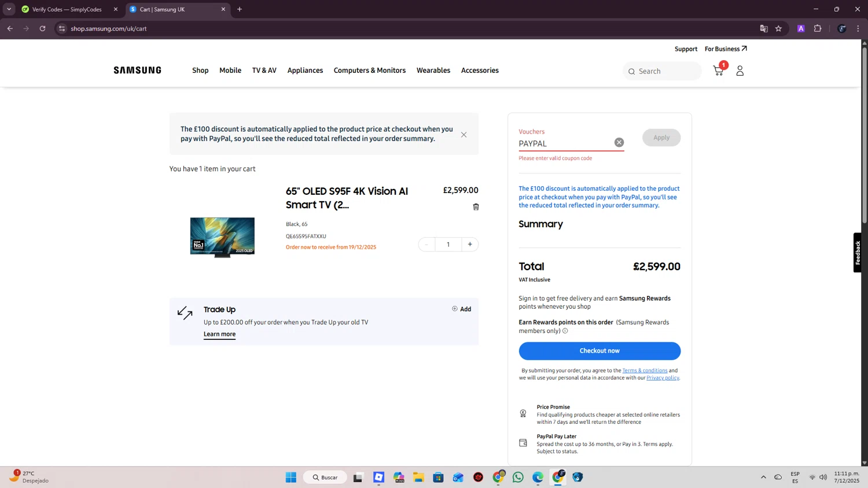Delete the OLED TV from cart
868x488 pixels.
[x=476, y=207]
